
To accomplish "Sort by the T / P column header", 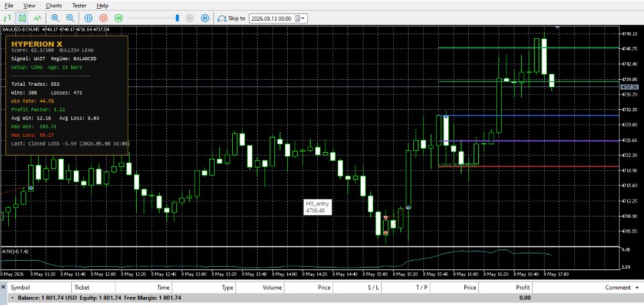I will tap(405, 288).
